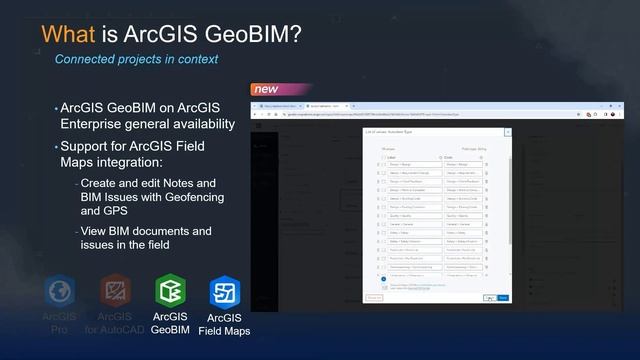The image size is (640, 360).
Task: Click the browser profile avatar
Action: coord(613,115)
